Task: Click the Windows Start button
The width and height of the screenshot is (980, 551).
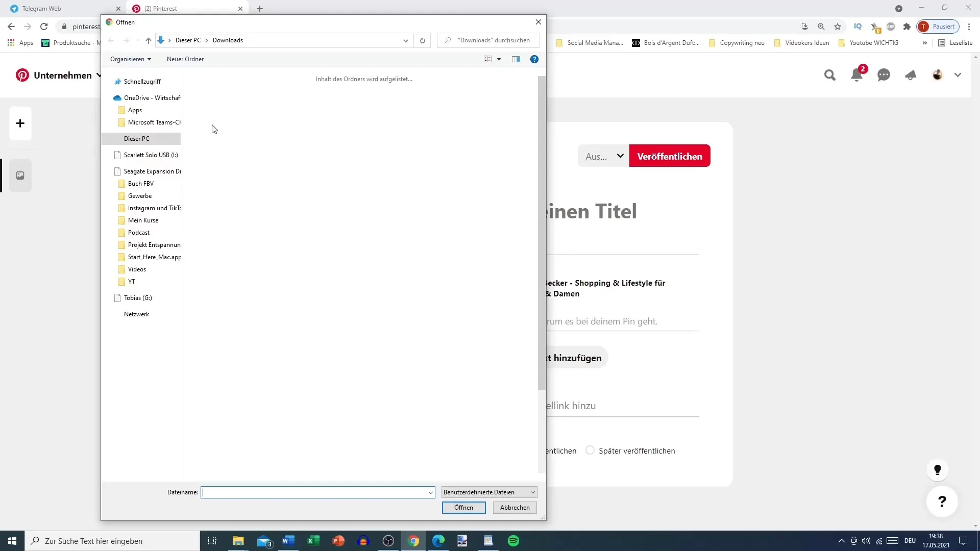Action: point(12,541)
